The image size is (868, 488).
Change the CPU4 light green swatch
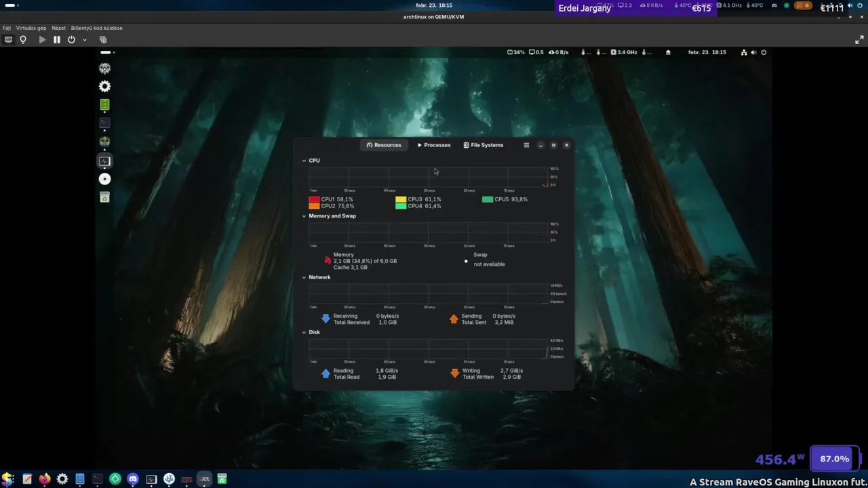401,206
